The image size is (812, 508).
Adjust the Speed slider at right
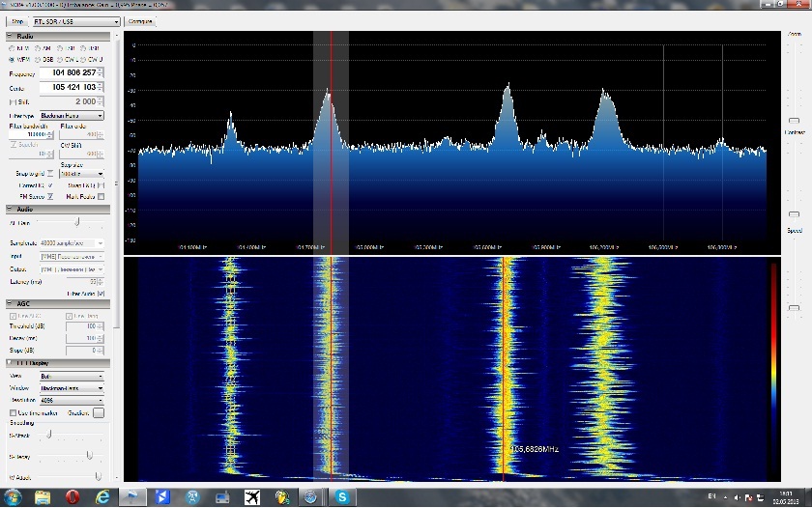tap(794, 308)
